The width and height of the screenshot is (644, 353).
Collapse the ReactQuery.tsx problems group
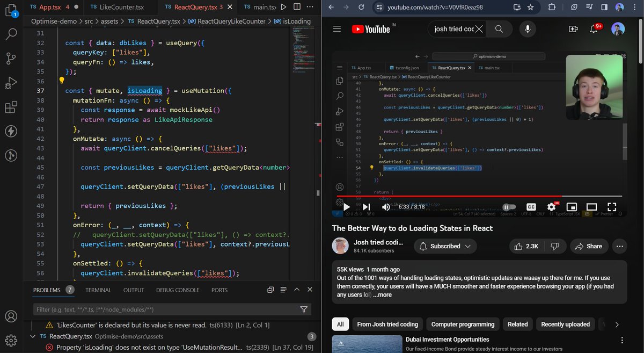tap(32, 336)
